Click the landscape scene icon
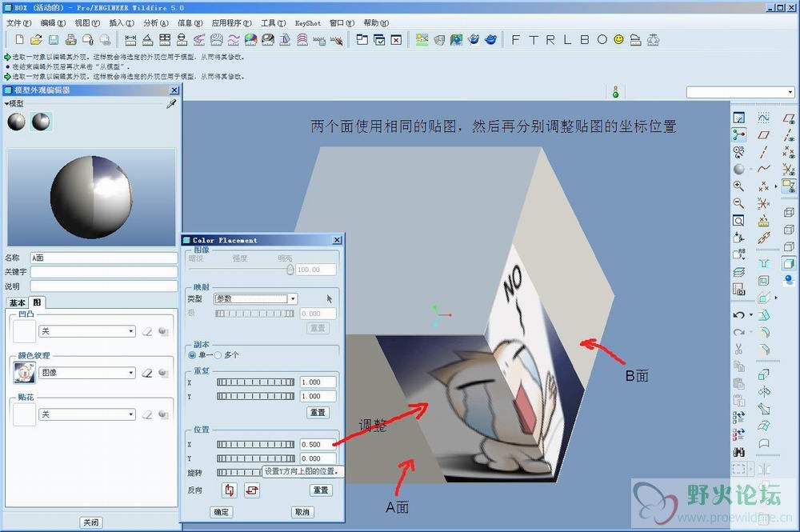The height and width of the screenshot is (532, 800). click(x=422, y=40)
